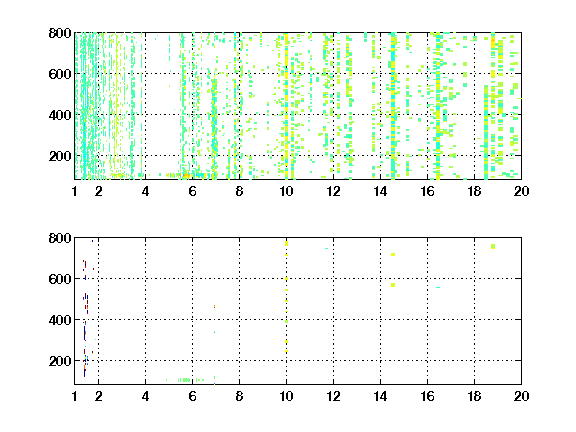The height and width of the screenshot is (432, 576).
Task: Pick x-axis label 18 of lower plot
Action: pos(474,396)
